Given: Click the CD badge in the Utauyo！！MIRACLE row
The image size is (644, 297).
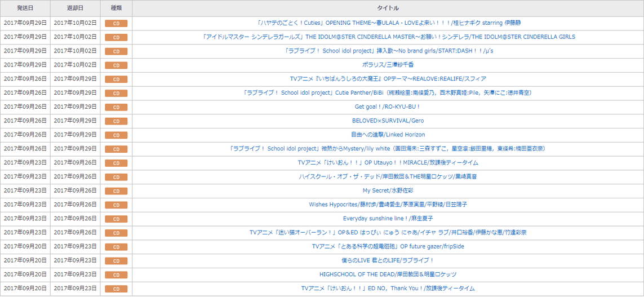Looking at the screenshot, I should 116,163.
